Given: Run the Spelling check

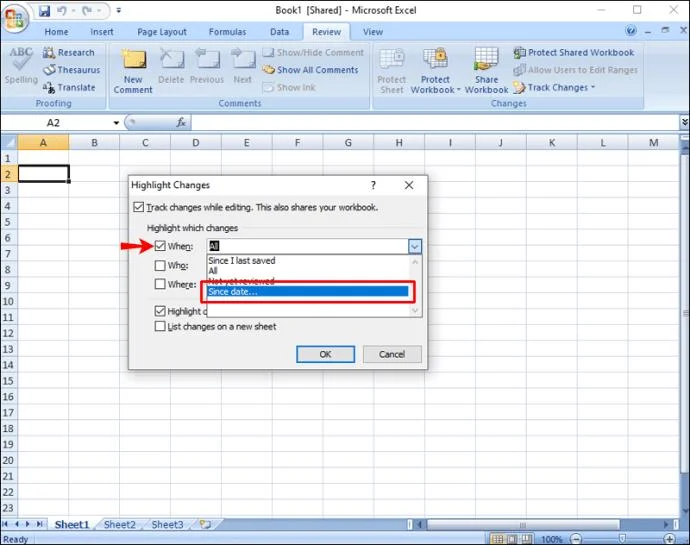Looking at the screenshot, I should tap(21, 66).
